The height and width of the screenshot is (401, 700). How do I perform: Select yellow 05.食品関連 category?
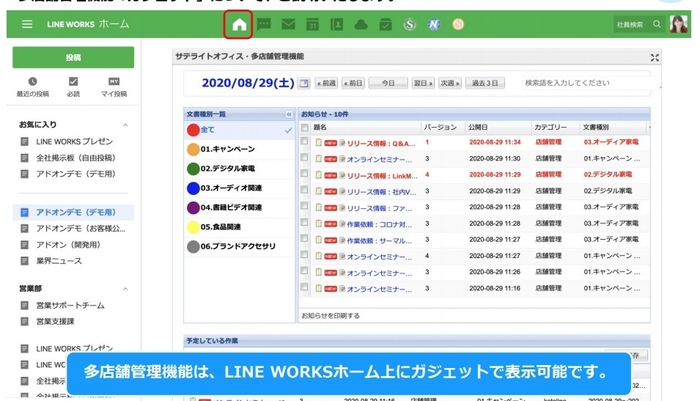[x=239, y=227]
